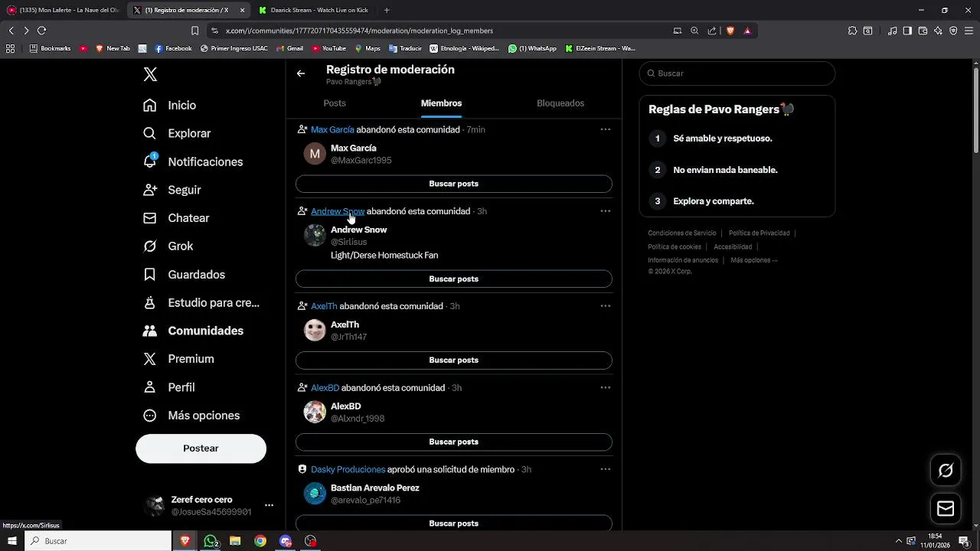Open WhatsApp from the Windows taskbar

click(211, 541)
